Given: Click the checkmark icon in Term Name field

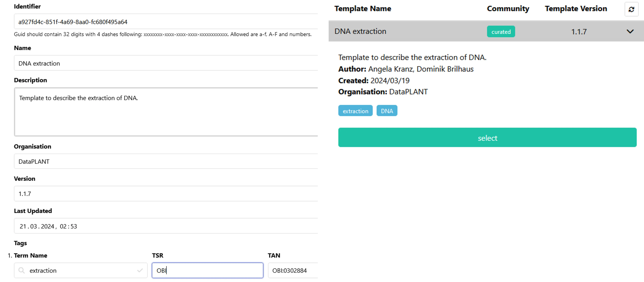Looking at the screenshot, I should point(140,270).
